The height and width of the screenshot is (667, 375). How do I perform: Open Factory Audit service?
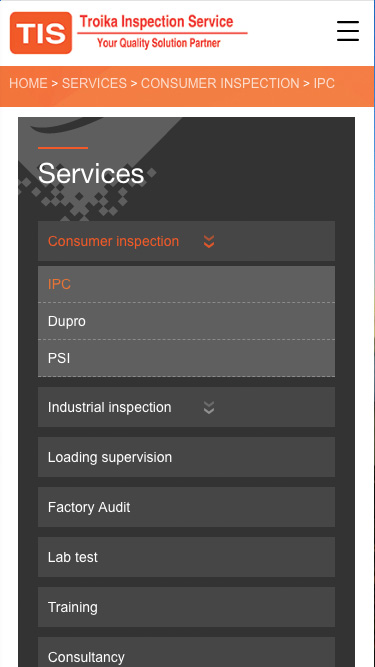click(186, 507)
